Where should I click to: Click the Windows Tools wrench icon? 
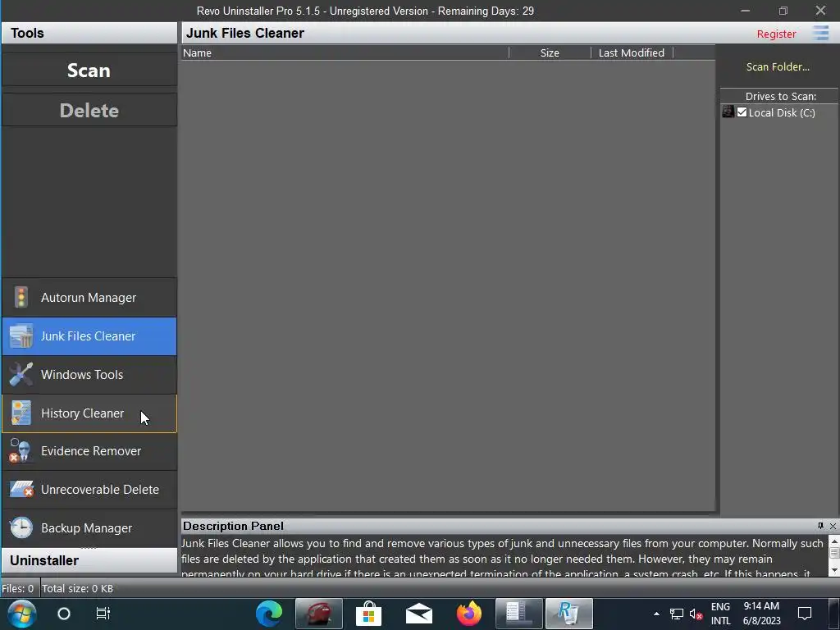[21, 374]
